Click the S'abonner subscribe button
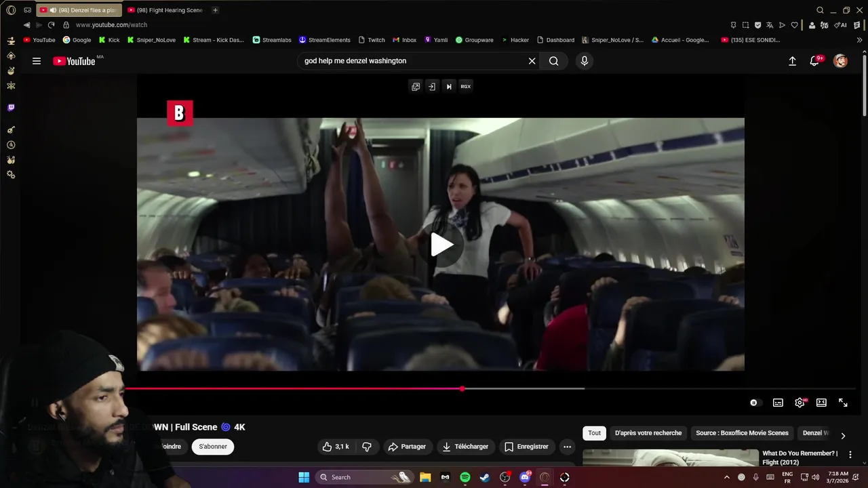 pyautogui.click(x=213, y=447)
